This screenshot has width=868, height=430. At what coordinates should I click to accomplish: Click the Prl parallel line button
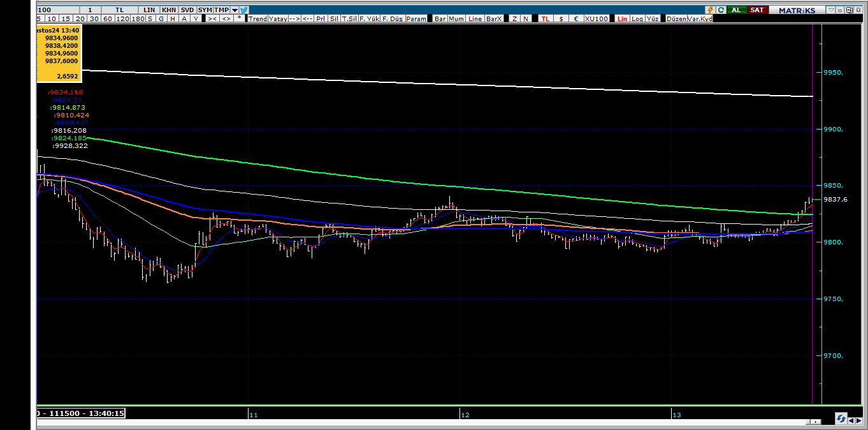[x=321, y=19]
